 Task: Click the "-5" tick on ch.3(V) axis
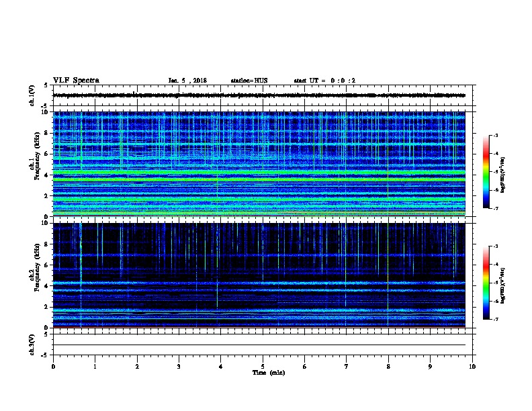[x=45, y=355]
